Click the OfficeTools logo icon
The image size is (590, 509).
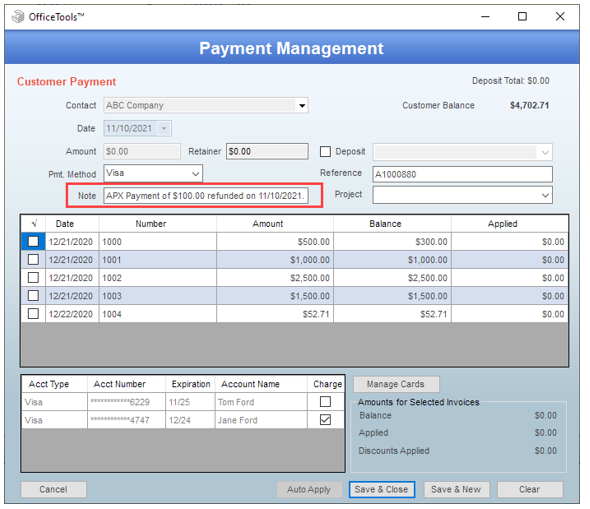[x=17, y=17]
